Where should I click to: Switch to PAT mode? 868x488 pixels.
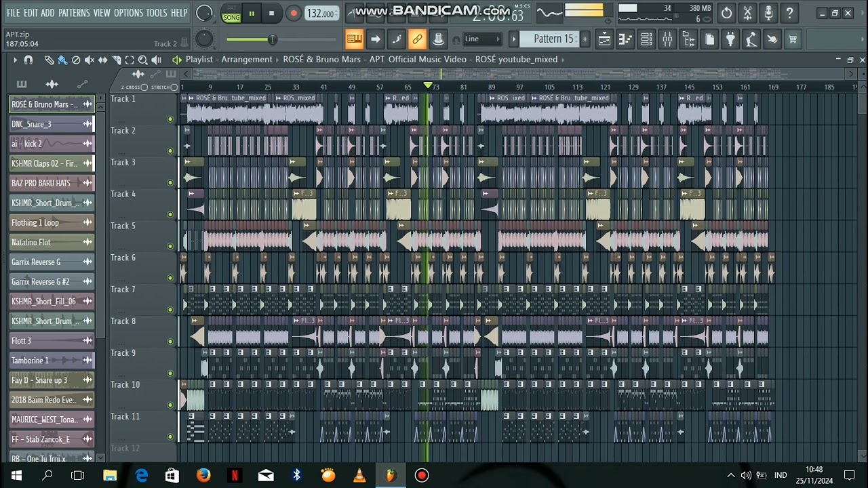click(x=231, y=8)
